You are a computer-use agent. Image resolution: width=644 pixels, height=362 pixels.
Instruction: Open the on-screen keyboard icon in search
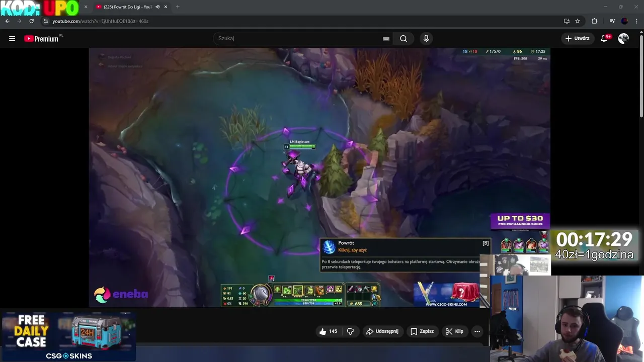(x=386, y=38)
